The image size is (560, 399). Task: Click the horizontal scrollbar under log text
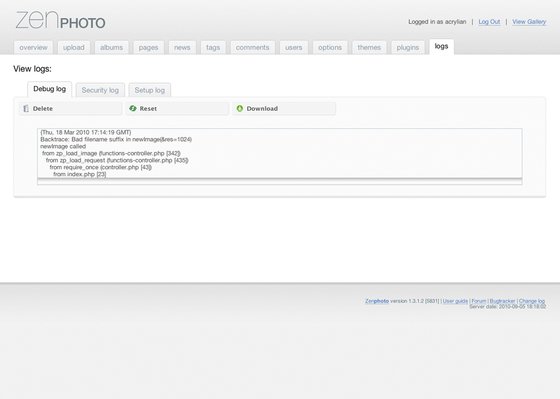[x=280, y=181]
